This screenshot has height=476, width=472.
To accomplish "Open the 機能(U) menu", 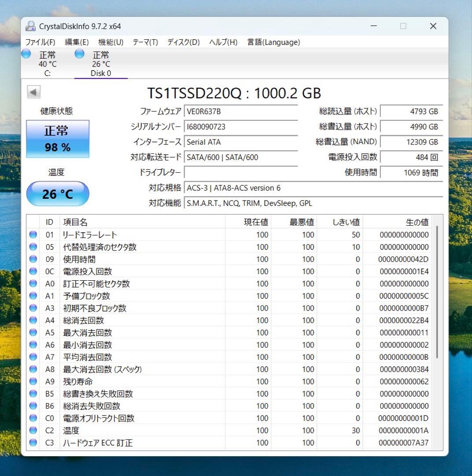I will pos(111,42).
